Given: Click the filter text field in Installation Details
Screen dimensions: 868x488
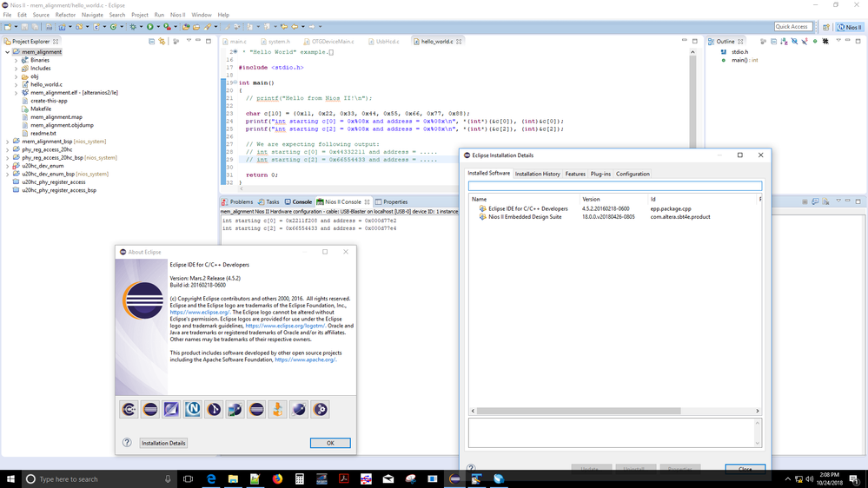Looking at the screenshot, I should [x=614, y=186].
